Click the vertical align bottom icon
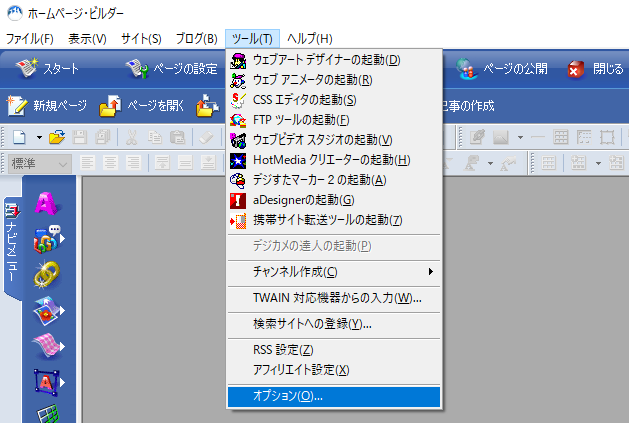Screen dimensions: 629x423 [x=208, y=163]
